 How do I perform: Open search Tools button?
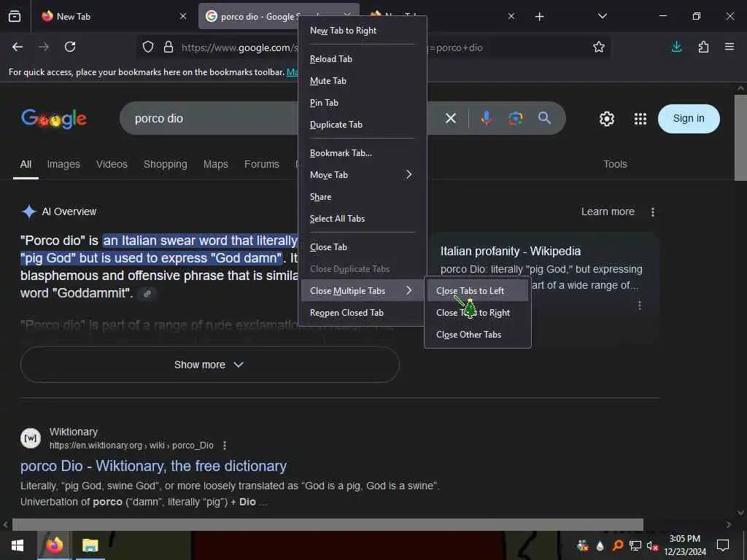(615, 164)
